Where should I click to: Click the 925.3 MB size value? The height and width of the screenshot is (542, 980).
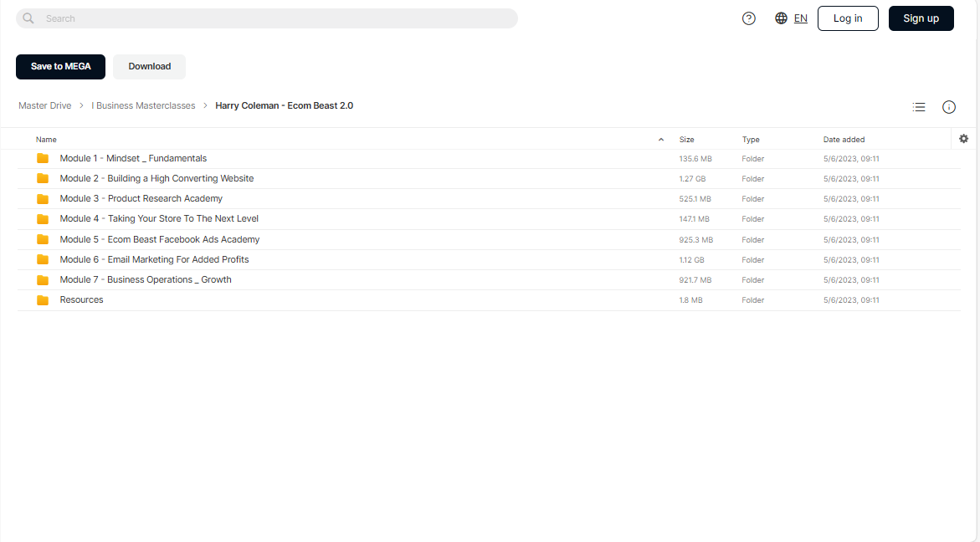[696, 240]
